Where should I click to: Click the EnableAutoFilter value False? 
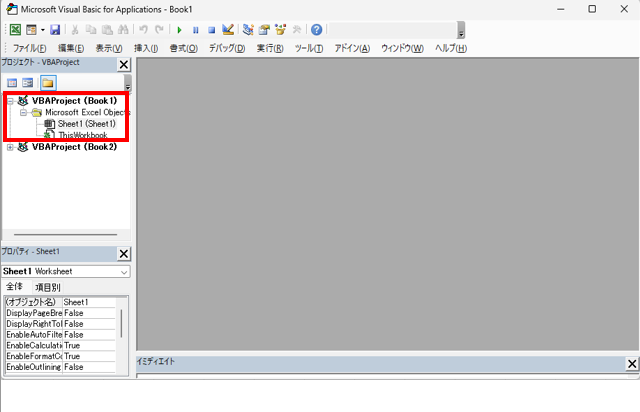(89, 335)
